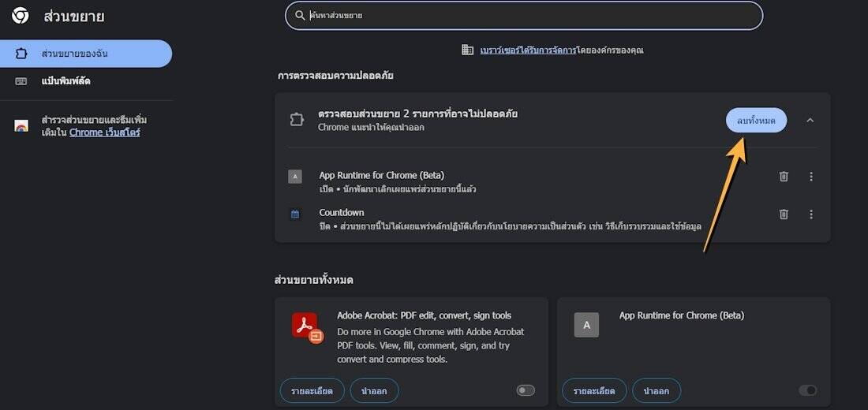Toggle the Adobe Acrobat extension switch

pyautogui.click(x=525, y=390)
